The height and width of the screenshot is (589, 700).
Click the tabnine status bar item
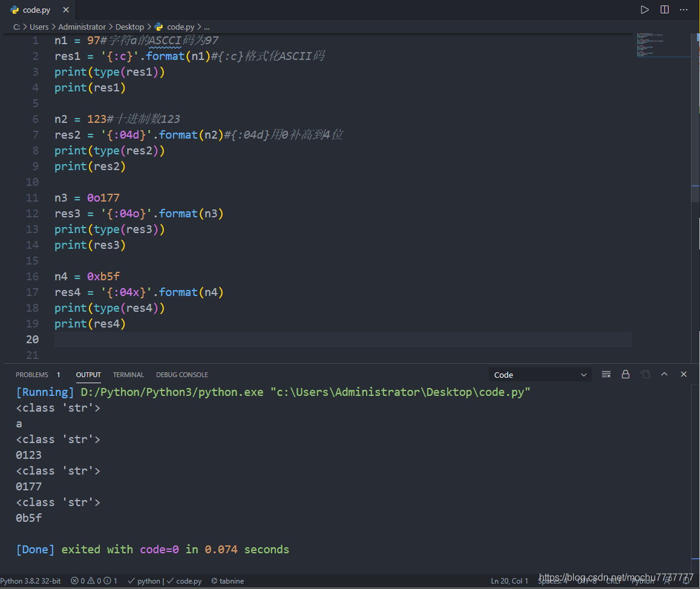click(x=227, y=581)
